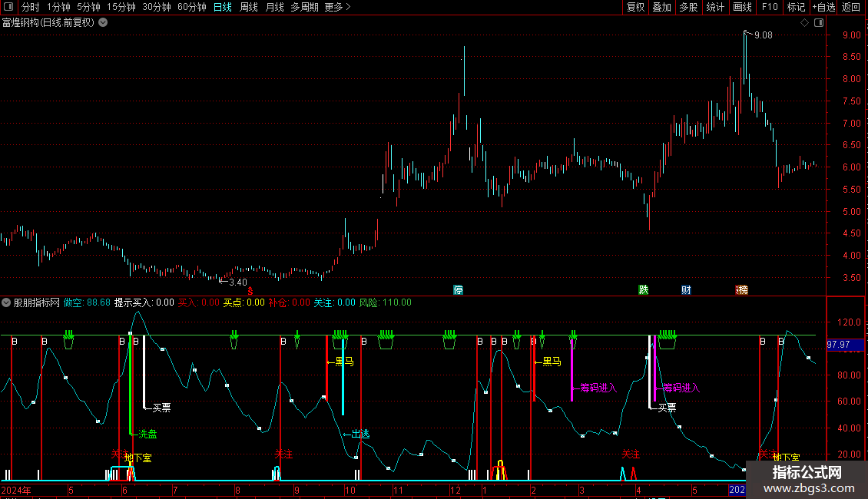Switch to the 分时 intraday view
Viewport: 868px width, 499px height.
coord(31,7)
